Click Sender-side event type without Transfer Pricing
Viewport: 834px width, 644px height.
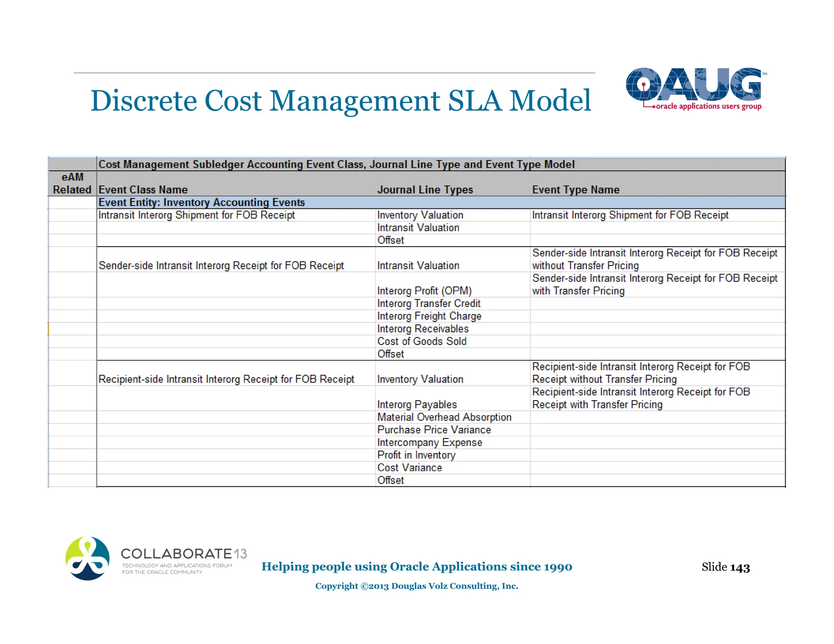tap(655, 259)
